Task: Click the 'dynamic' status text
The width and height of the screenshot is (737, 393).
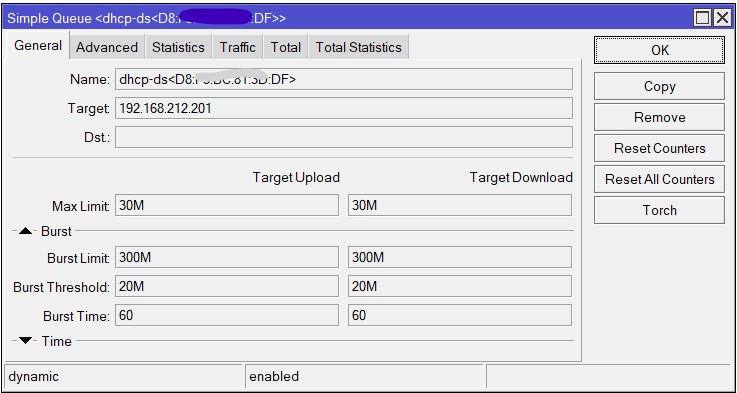Action: tap(33, 377)
